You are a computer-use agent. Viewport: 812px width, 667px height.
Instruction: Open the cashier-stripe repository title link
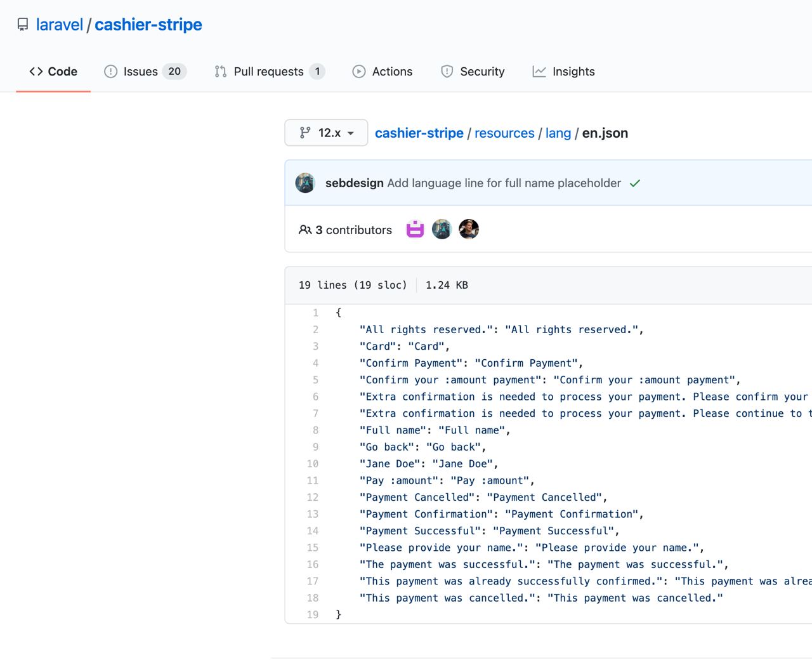tap(148, 25)
